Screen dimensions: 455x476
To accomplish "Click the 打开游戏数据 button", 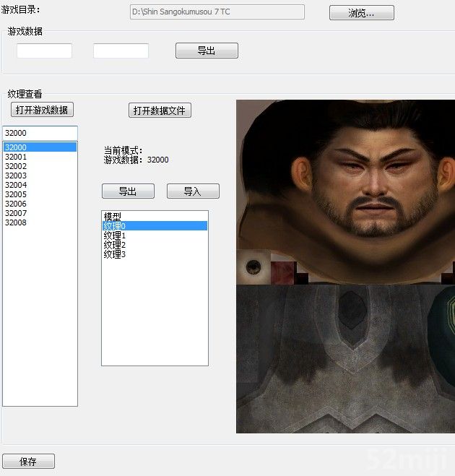I will tap(42, 110).
